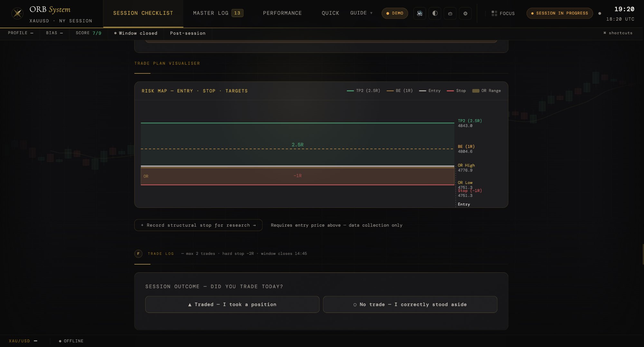644x347 pixels.
Task: Open the keyboard shortcuts link
Action: [618, 33]
